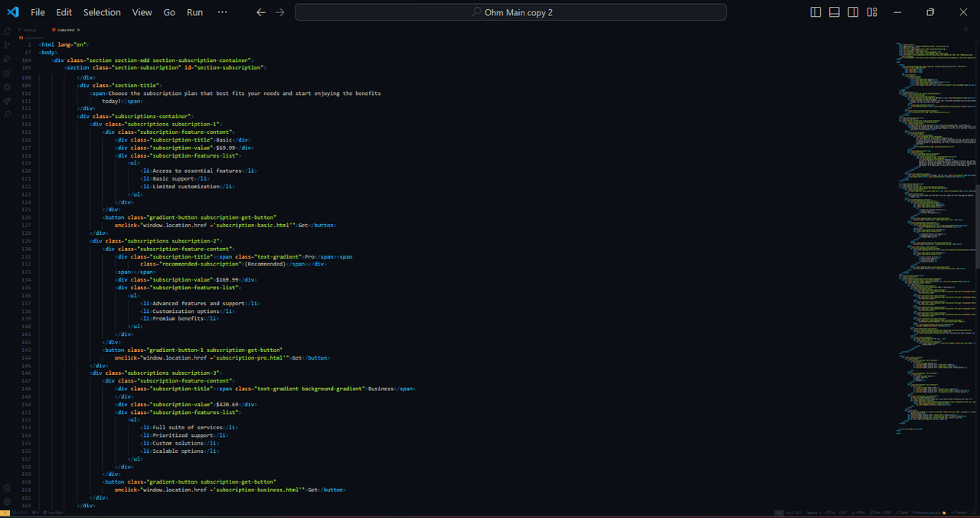Open the Selection menu

pos(102,12)
